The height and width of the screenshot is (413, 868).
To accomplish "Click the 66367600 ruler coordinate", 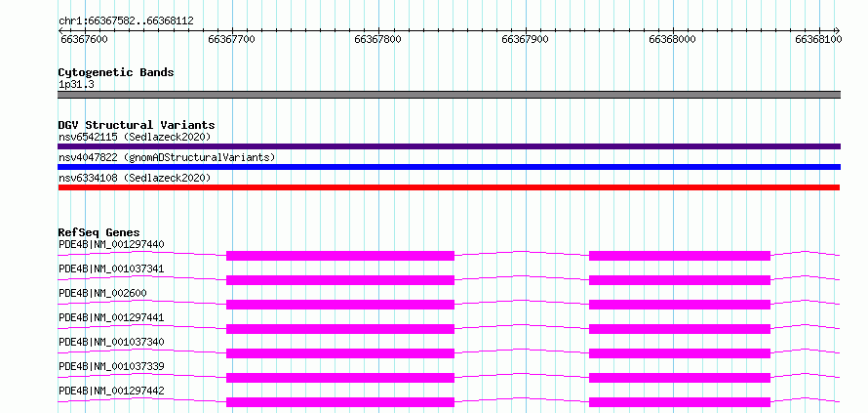I will pos(84,39).
